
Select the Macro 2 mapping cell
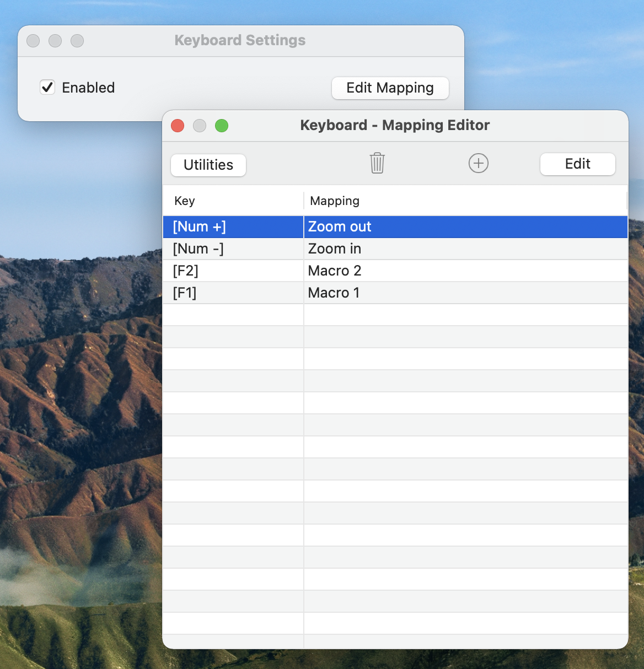(x=466, y=271)
